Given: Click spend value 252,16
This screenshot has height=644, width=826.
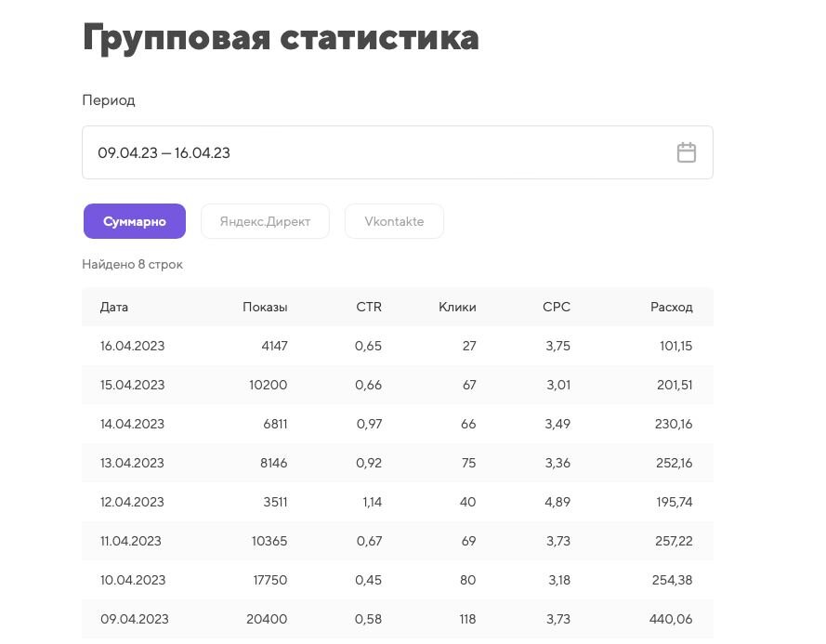Looking at the screenshot, I should coord(675,463).
